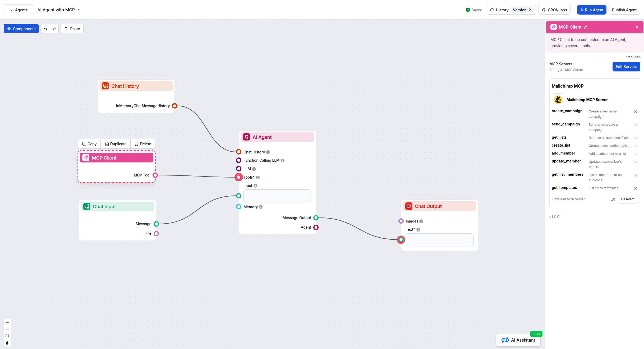Click the info icon next to Tools*
The width and height of the screenshot is (644, 349).
coord(258,177)
